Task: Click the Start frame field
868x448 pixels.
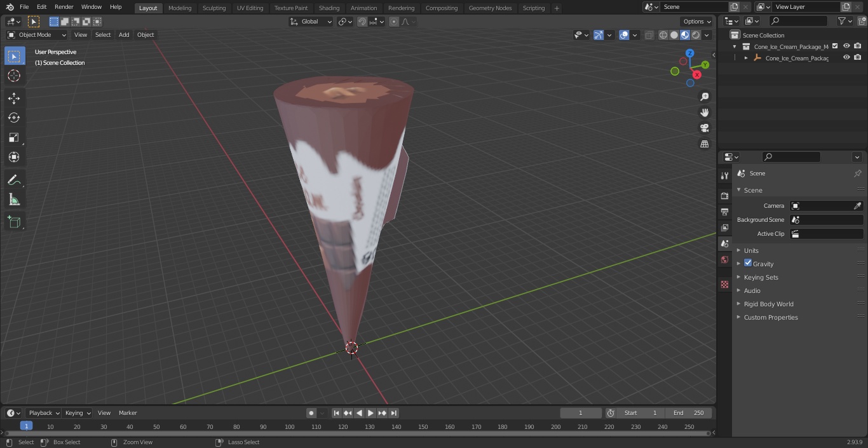Action: tap(641, 413)
